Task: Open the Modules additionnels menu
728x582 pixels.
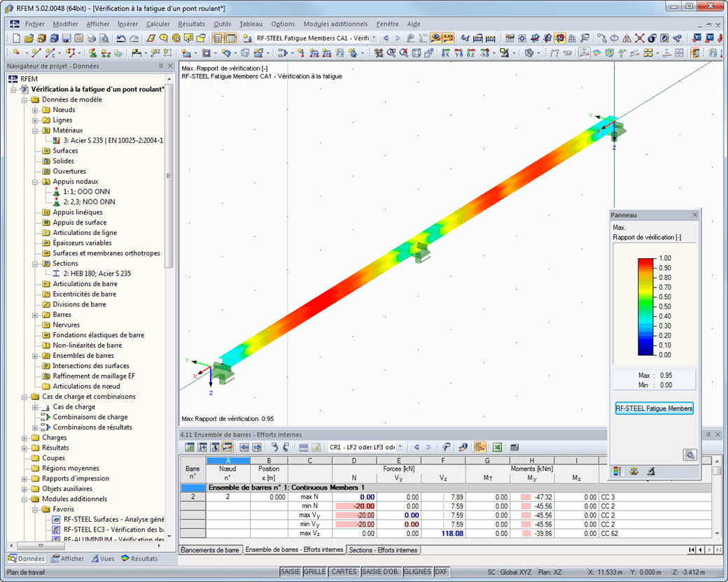Action: tap(336, 24)
